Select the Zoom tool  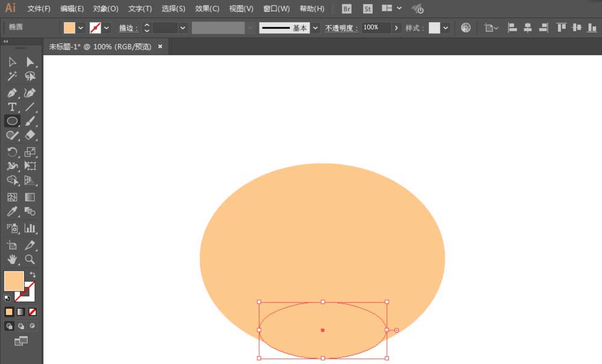(x=30, y=259)
